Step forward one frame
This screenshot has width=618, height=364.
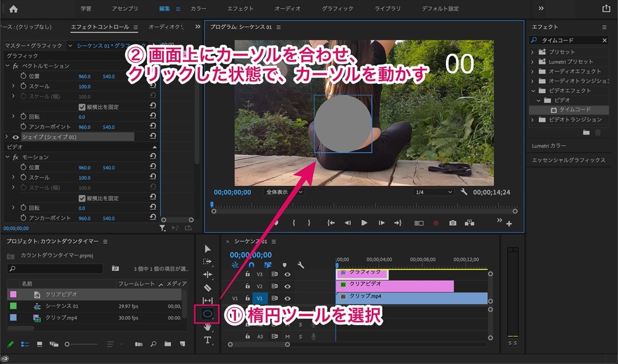[x=381, y=223]
